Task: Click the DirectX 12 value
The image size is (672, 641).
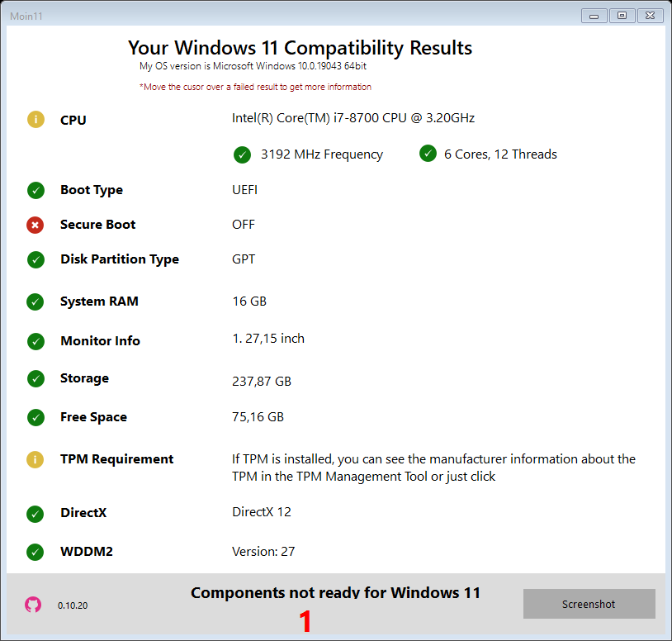Action: [x=262, y=512]
